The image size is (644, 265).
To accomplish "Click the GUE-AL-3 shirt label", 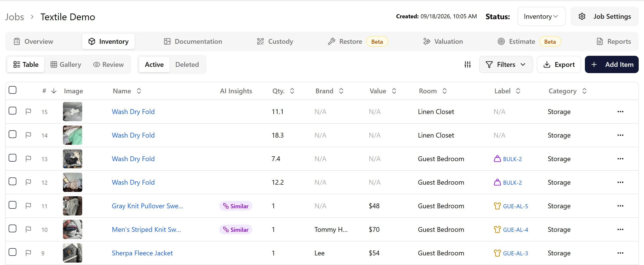I will [x=511, y=253].
